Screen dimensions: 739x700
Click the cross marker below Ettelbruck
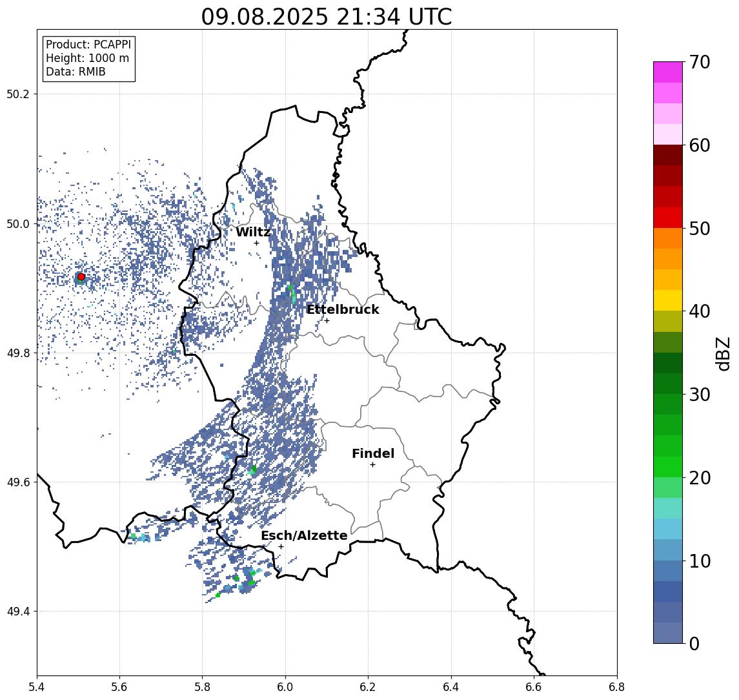tap(327, 321)
